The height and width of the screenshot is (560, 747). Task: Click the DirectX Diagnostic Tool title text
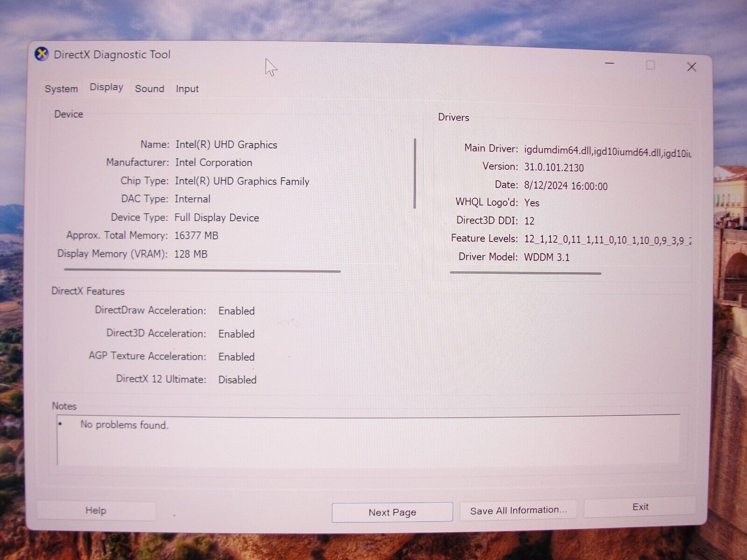pos(112,55)
